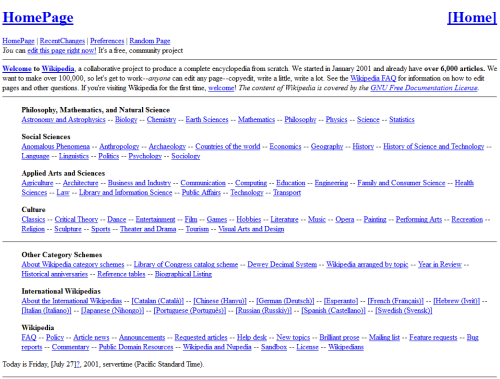Open Critical Theory link
500x379 pixels.
point(76,219)
